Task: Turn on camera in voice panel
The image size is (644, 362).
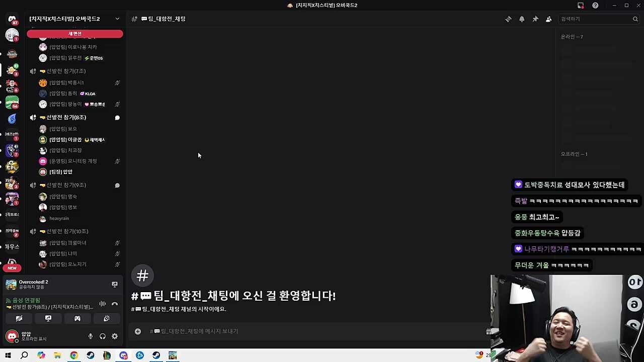Action: click(19, 318)
